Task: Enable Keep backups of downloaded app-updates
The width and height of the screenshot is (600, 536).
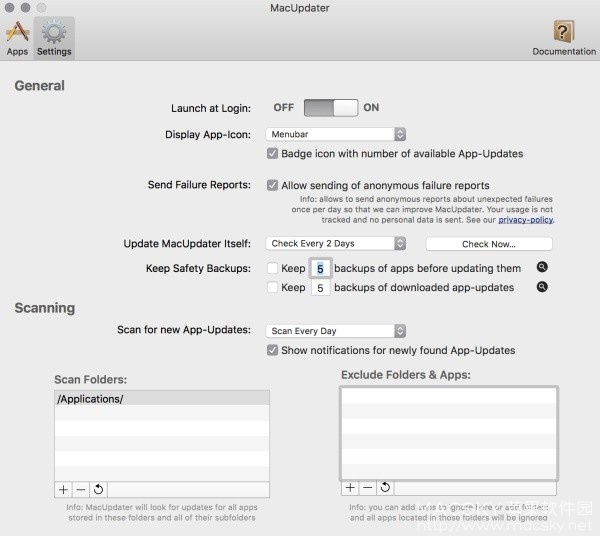Action: (x=272, y=287)
